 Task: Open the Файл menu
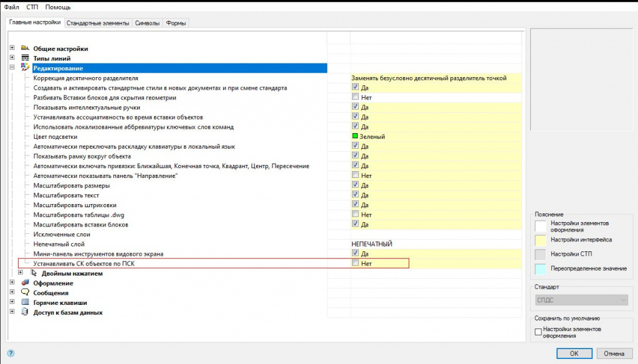(11, 7)
